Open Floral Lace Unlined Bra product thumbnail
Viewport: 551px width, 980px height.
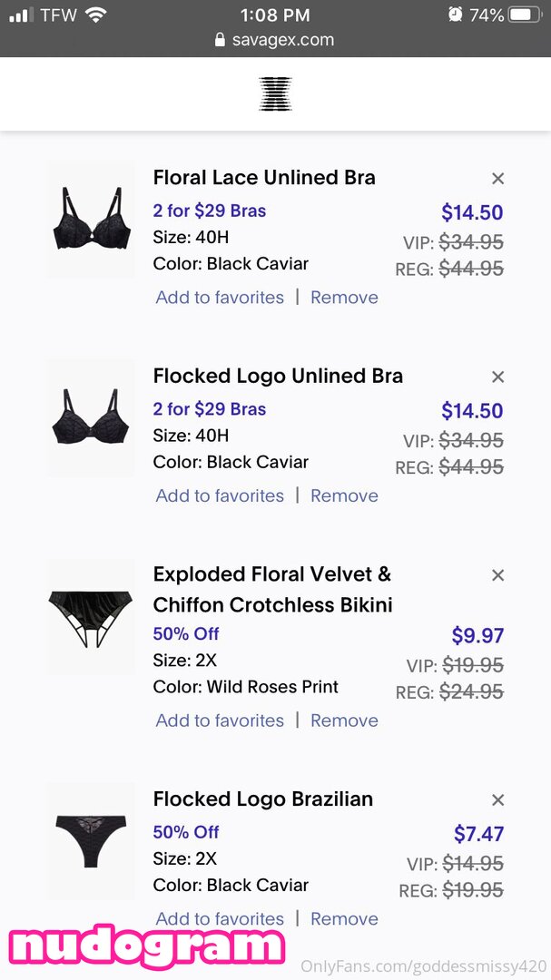coord(90,220)
